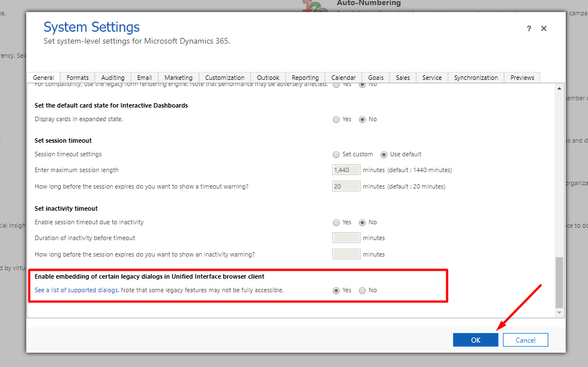Click the 'System Settings' title
This screenshot has height=367, width=588.
(x=91, y=27)
